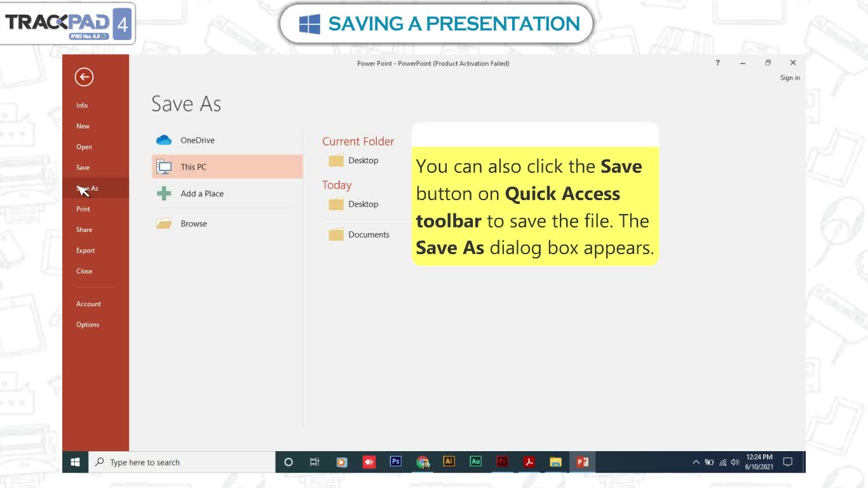Image resolution: width=868 pixels, height=488 pixels.
Task: Open File Explorer from taskbar
Action: (x=555, y=462)
